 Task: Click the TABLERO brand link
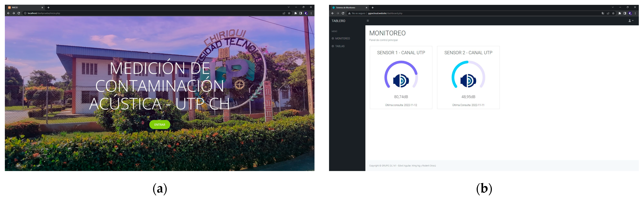point(338,21)
